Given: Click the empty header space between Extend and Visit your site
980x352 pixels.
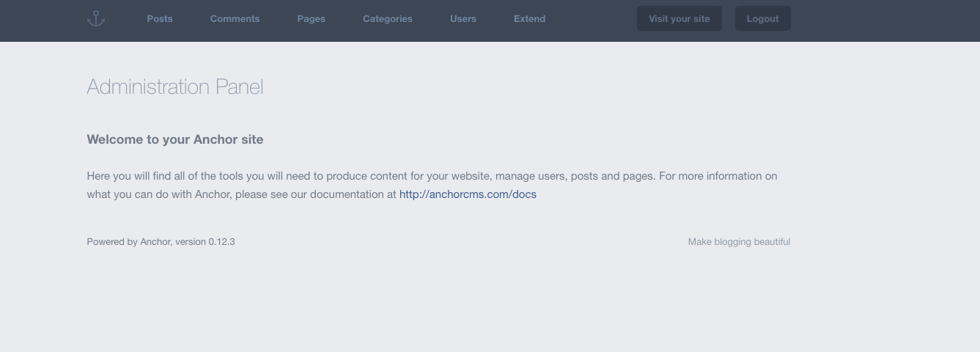Looking at the screenshot, I should point(591,19).
